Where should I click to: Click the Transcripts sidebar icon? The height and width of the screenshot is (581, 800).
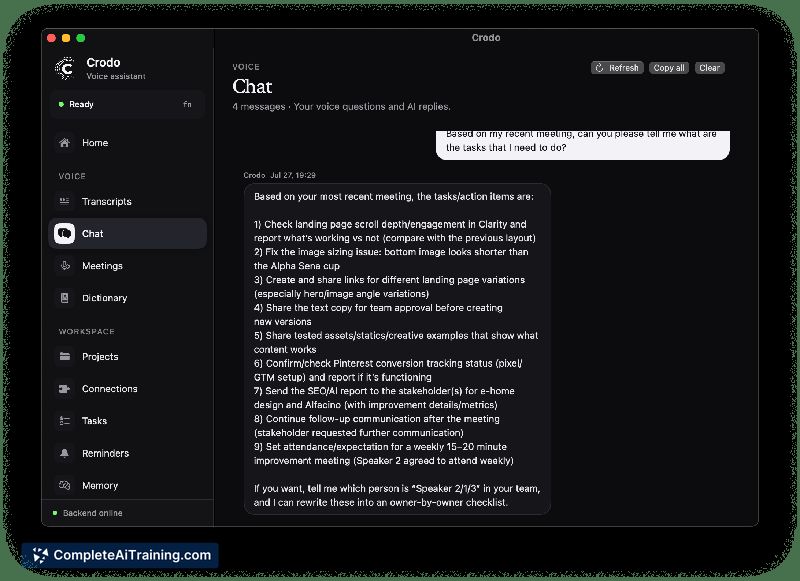point(64,201)
